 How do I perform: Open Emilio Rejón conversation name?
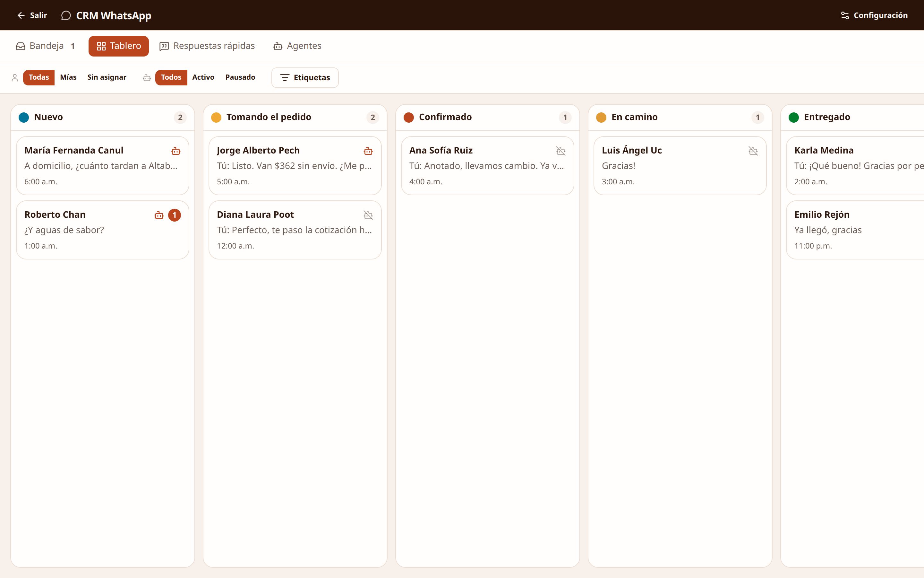[x=822, y=215]
